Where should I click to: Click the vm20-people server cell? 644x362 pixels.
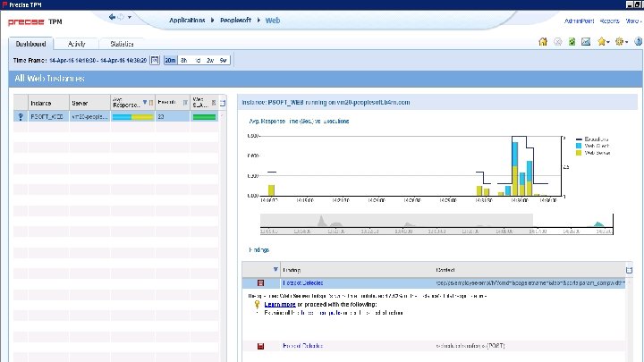pyautogui.click(x=89, y=116)
